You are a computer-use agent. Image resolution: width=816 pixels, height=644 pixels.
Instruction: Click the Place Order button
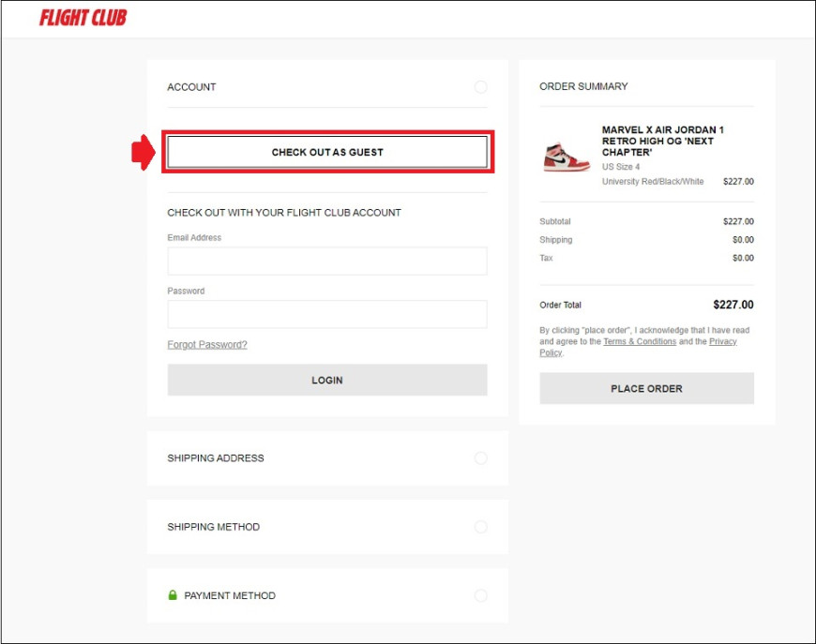[x=646, y=388]
